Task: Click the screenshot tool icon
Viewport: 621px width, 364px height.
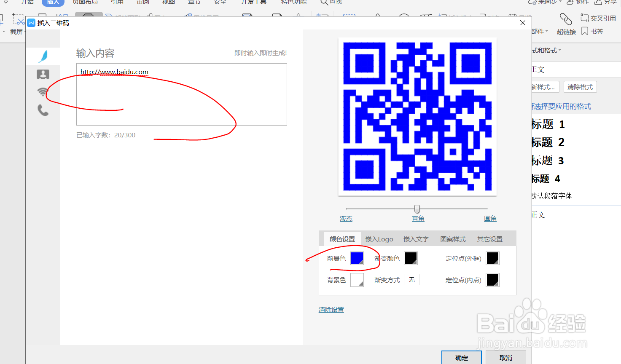Action: (18, 19)
